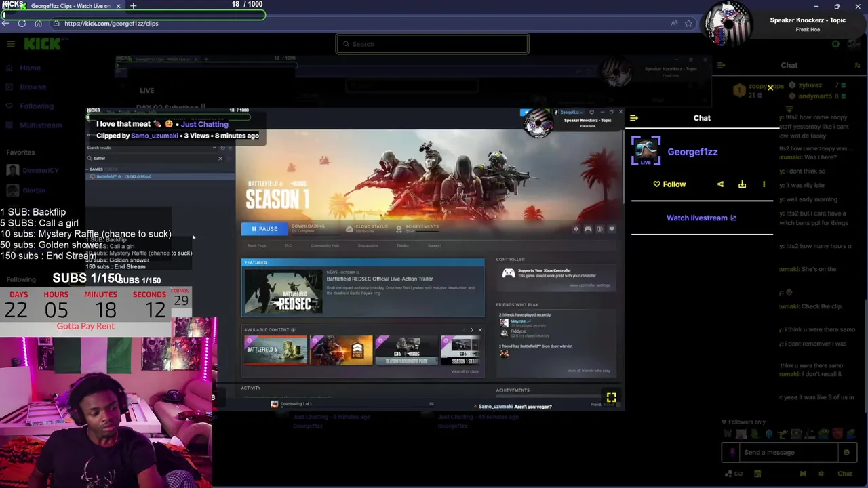Open the Steam game info icon
The height and width of the screenshot is (488, 868).
click(599, 229)
